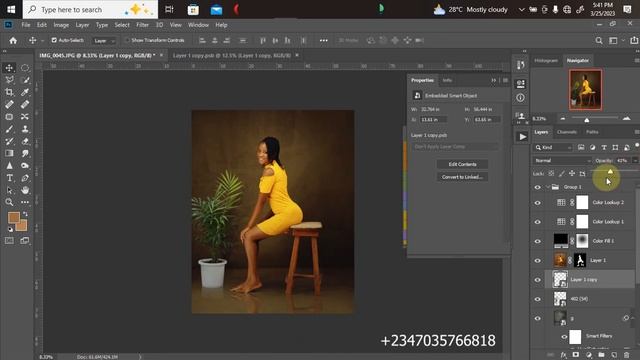Viewport: 640px width, 360px height.
Task: Lock transparent pixels icon
Action: click(x=551, y=173)
